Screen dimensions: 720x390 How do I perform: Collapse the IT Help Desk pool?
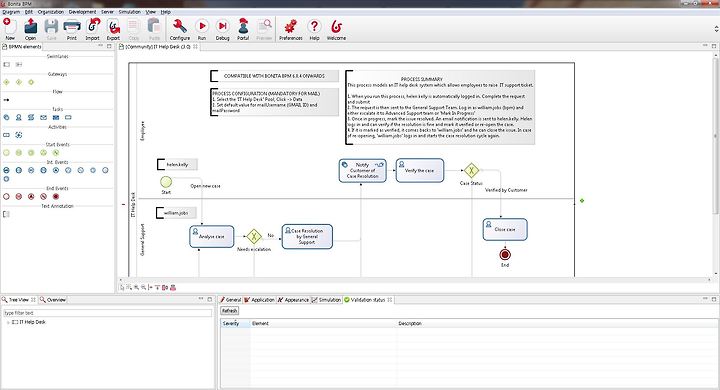(x=123, y=204)
